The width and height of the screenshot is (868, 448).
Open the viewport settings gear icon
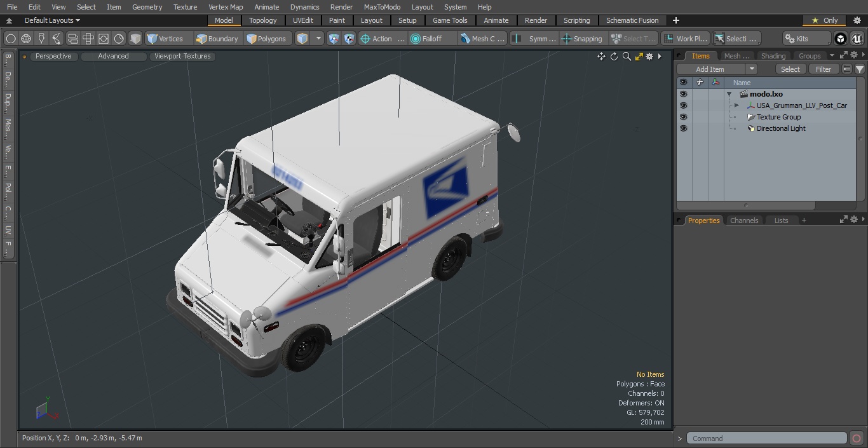[x=649, y=57]
